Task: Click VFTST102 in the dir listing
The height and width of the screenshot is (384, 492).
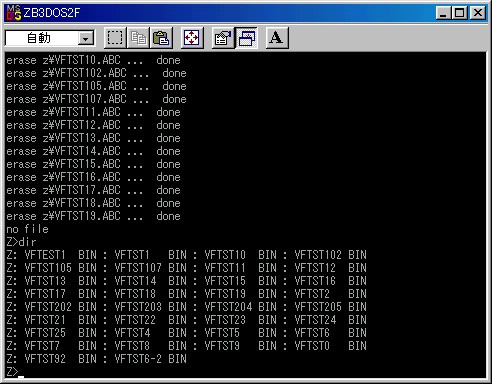Action: [x=318, y=255]
